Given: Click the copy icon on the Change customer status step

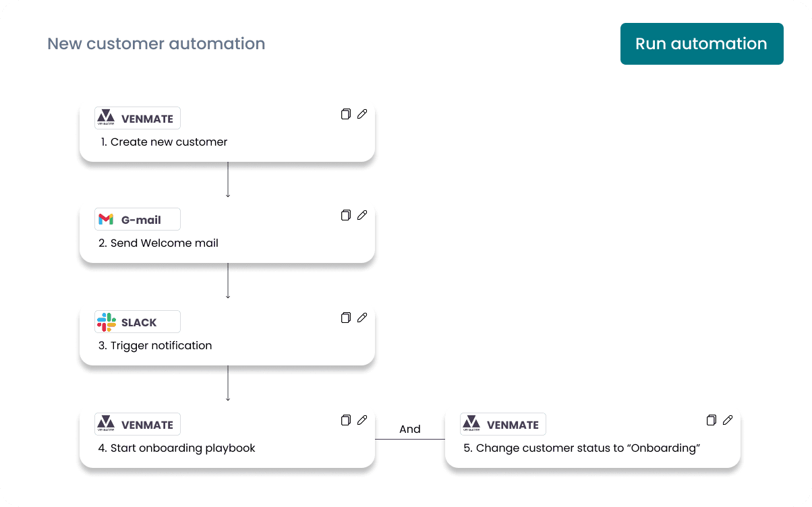Looking at the screenshot, I should click(711, 420).
